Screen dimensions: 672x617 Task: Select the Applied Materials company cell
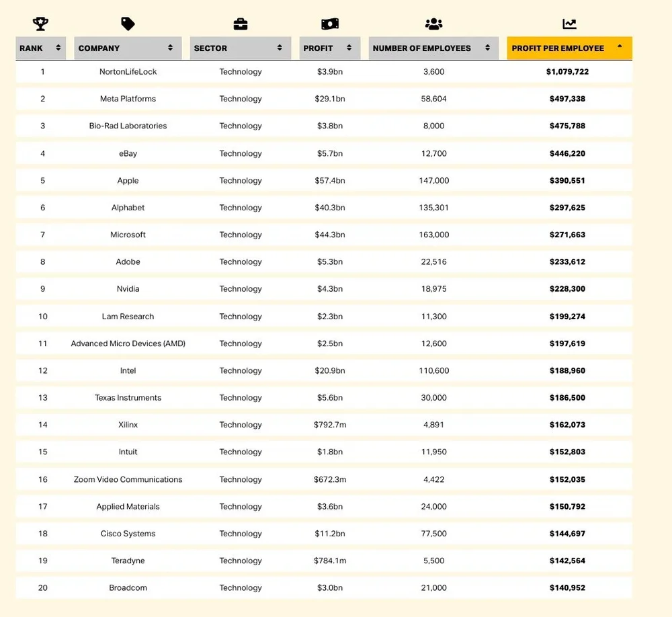coord(128,506)
